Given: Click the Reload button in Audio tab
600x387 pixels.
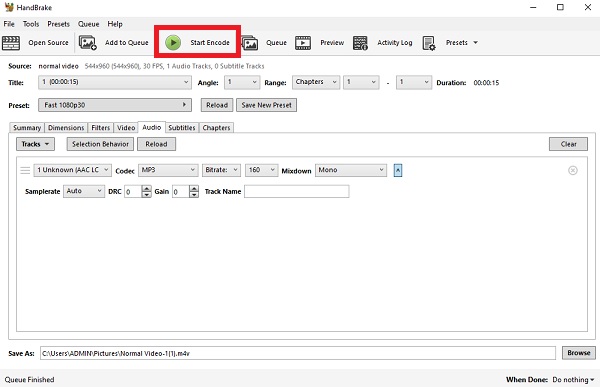Looking at the screenshot, I should point(156,144).
